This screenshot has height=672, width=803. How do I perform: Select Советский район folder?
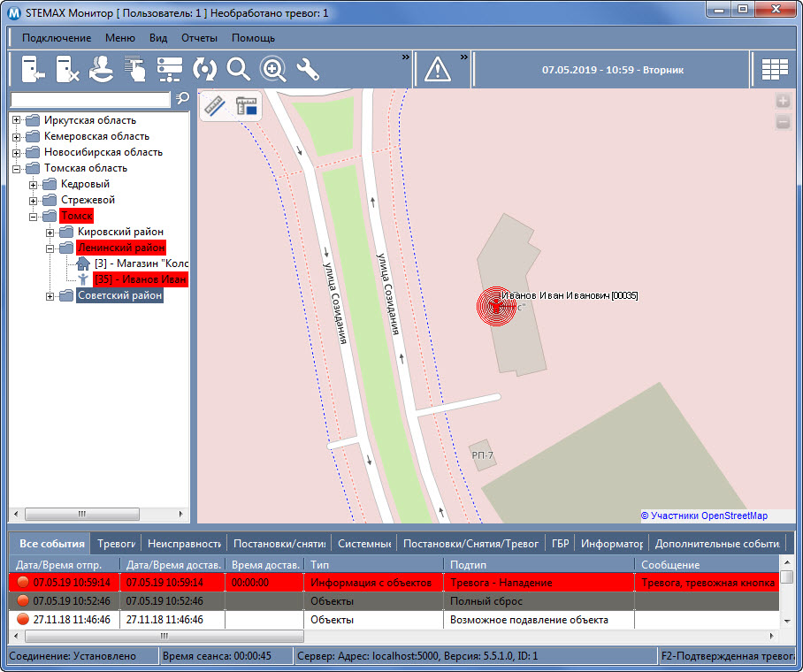click(120, 295)
